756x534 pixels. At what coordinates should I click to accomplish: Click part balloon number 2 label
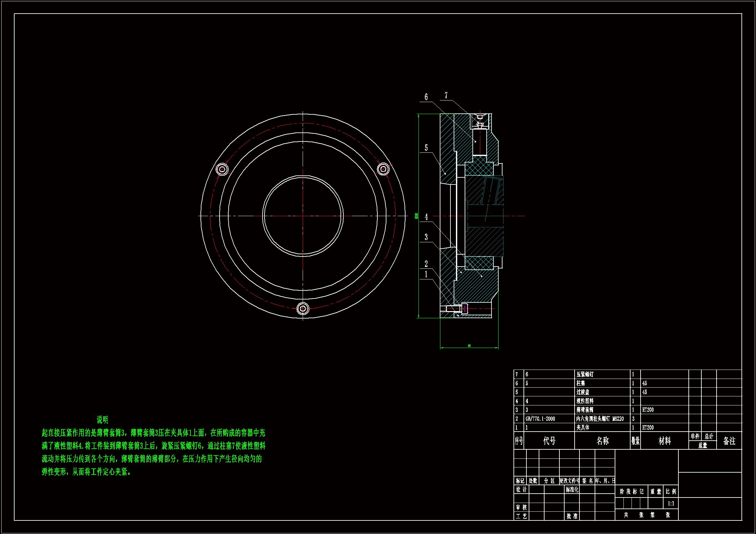click(426, 264)
